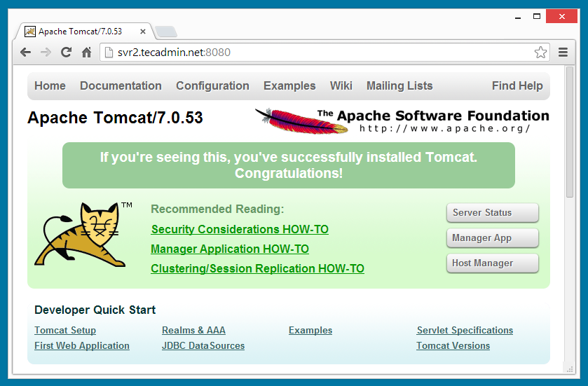588x386 pixels.
Task: Close the Apache Tomcat/7.0.53 tab
Action: click(143, 32)
